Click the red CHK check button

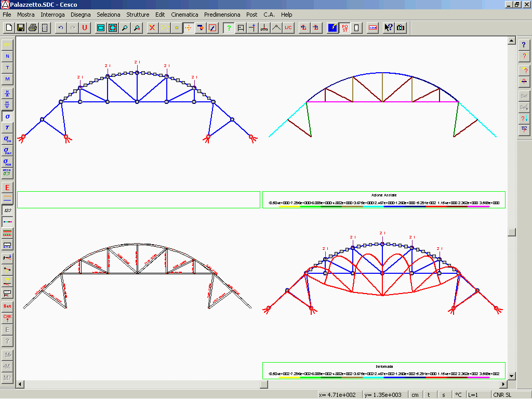(x=7, y=317)
